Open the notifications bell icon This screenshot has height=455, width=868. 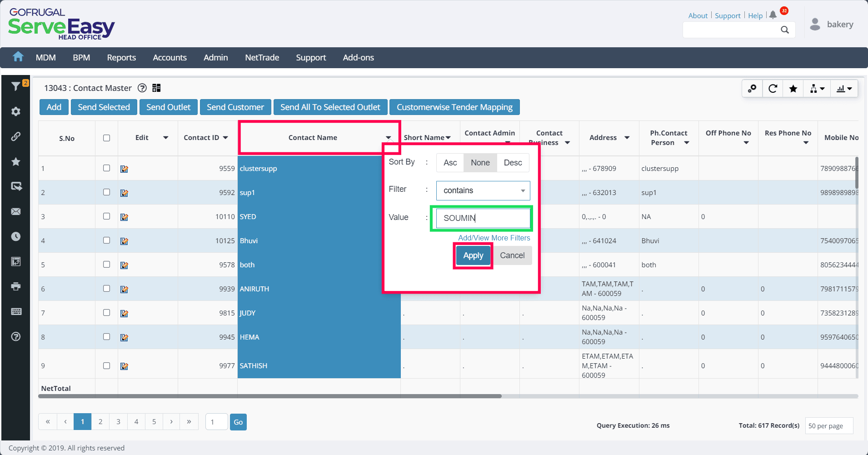pos(773,15)
